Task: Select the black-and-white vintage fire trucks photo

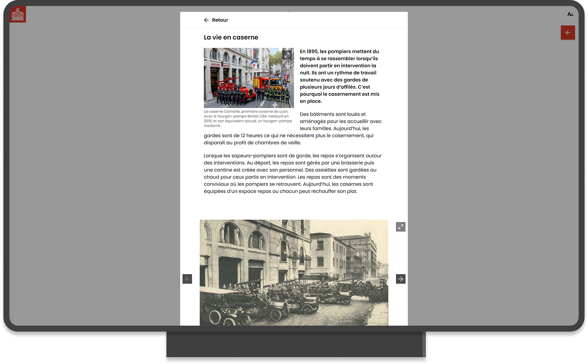Action: (294, 273)
